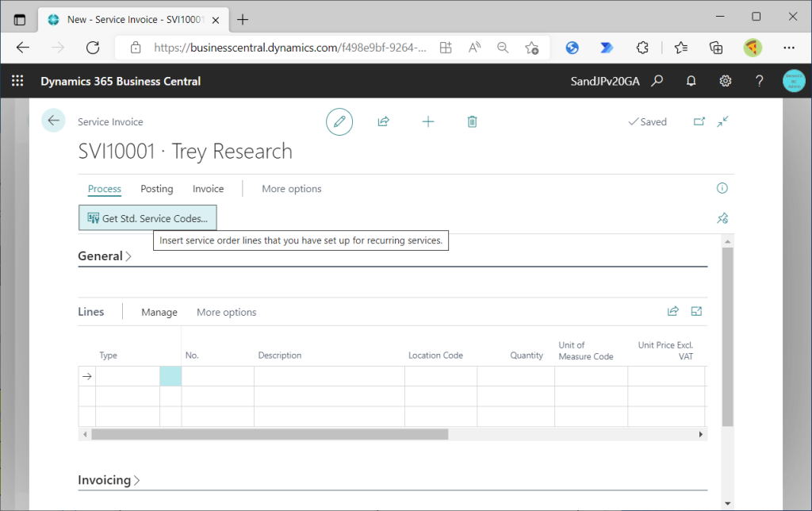Open browser extensions puzzle icon

[642, 48]
